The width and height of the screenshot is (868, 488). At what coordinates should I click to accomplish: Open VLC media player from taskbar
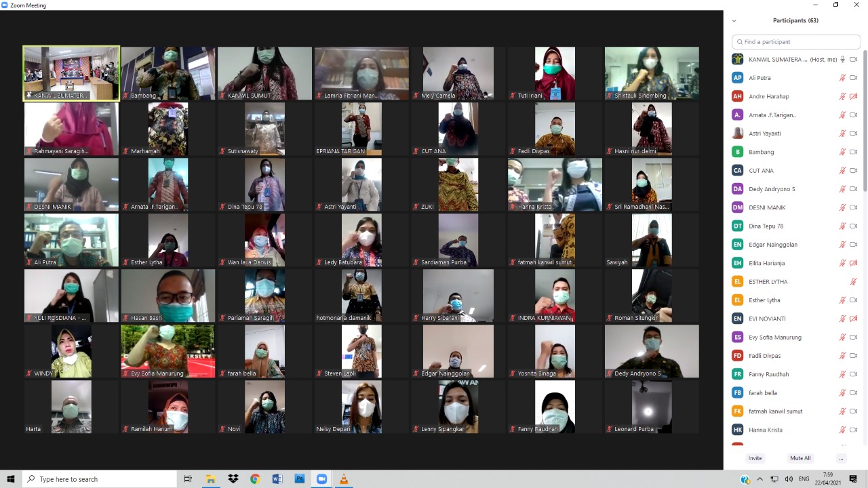coord(343,479)
